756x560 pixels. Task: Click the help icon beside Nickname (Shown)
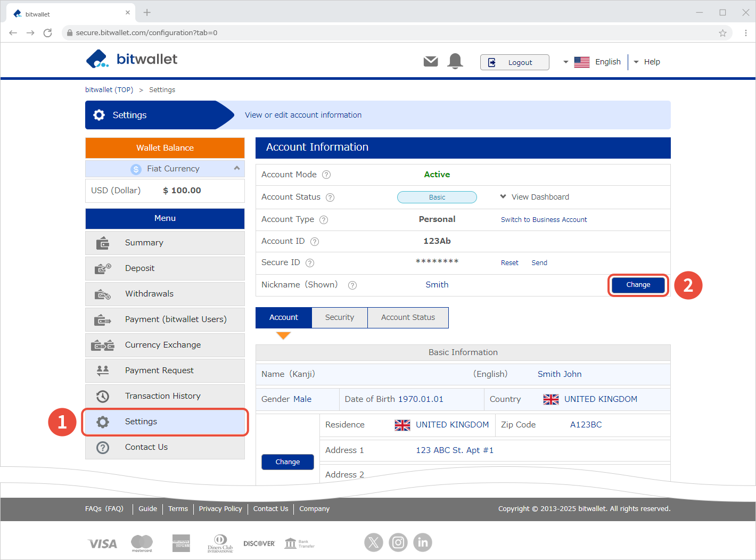(352, 285)
